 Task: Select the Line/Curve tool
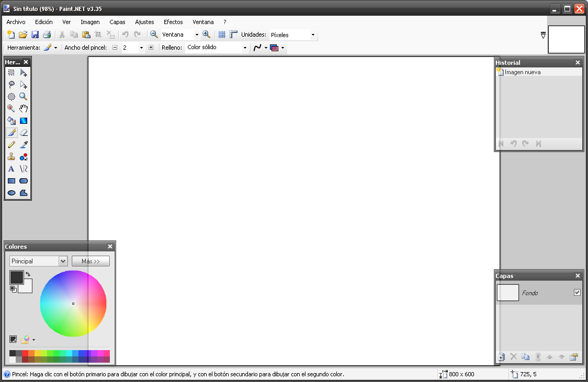[24, 169]
